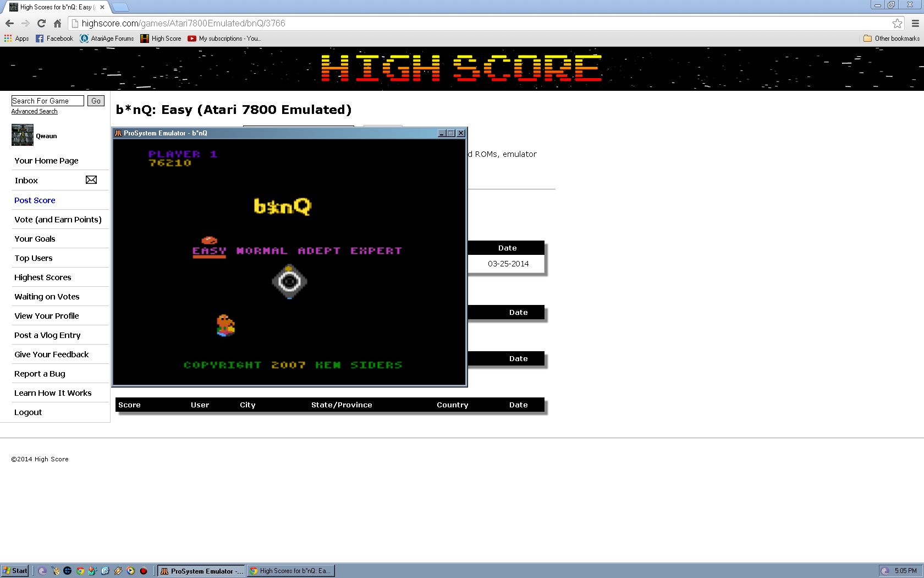Open the Advanced Search link
Viewport: 924px width, 578px height.
pyautogui.click(x=34, y=111)
